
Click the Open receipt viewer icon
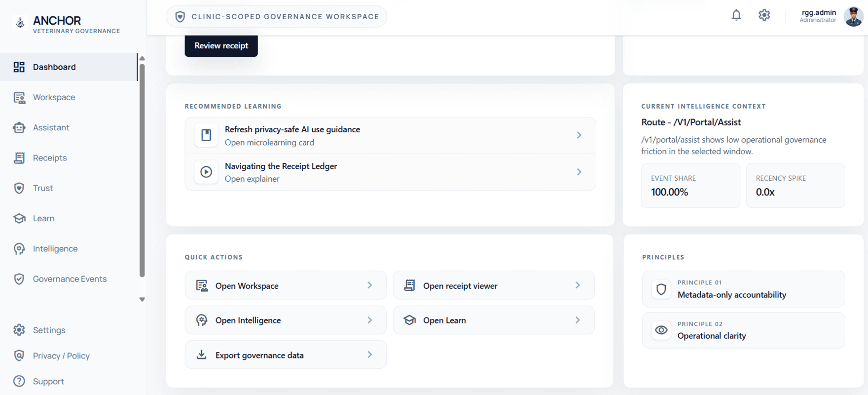409,285
